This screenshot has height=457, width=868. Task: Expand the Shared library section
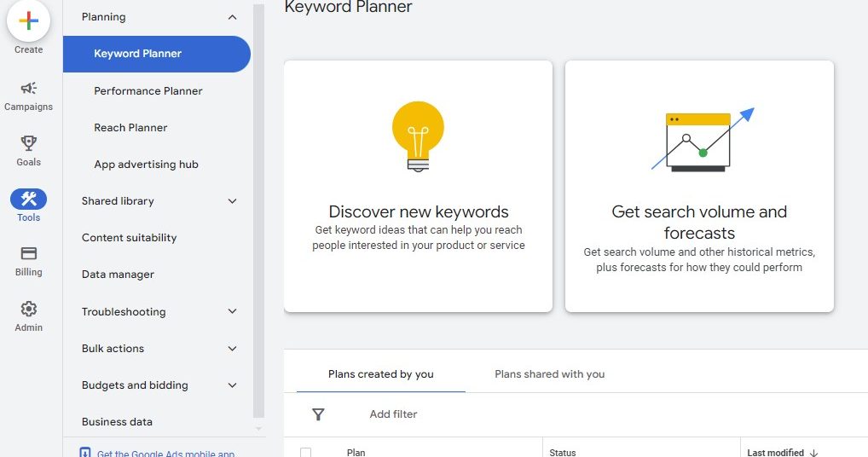pos(232,201)
